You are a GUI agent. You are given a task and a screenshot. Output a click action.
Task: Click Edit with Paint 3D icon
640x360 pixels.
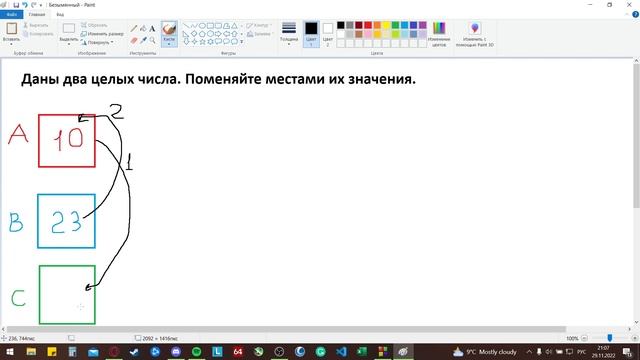tap(475, 28)
